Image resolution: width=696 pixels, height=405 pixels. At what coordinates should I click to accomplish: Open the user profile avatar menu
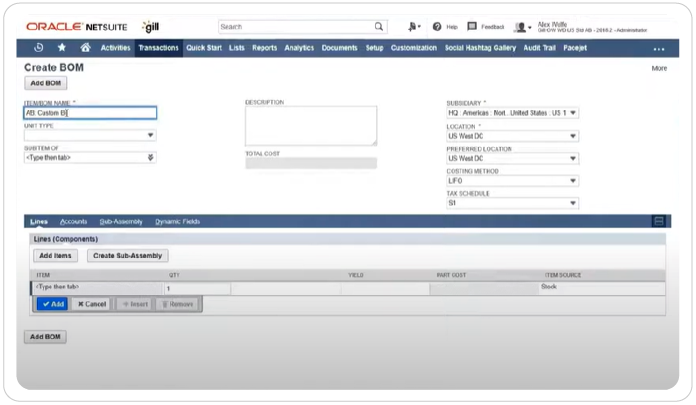tap(522, 28)
